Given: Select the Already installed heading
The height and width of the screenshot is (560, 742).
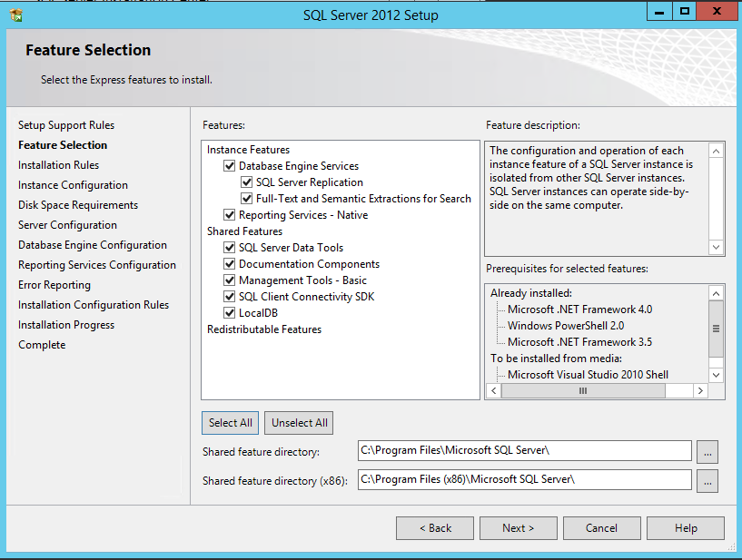Looking at the screenshot, I should pyautogui.click(x=531, y=293).
